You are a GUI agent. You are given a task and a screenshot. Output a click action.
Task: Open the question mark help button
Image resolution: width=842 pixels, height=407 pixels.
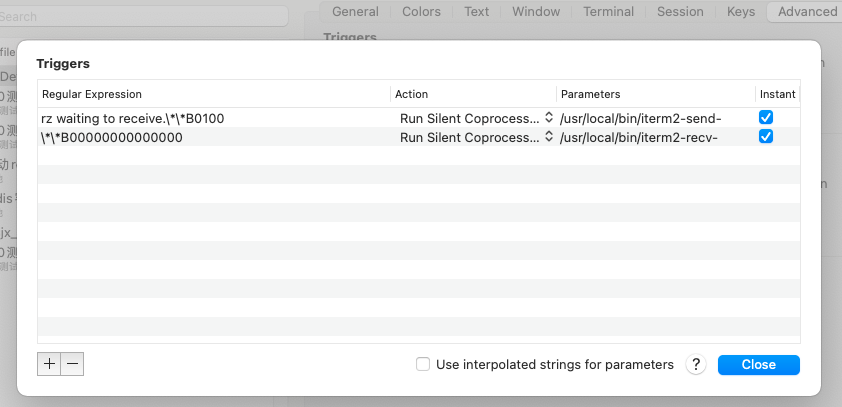point(696,365)
